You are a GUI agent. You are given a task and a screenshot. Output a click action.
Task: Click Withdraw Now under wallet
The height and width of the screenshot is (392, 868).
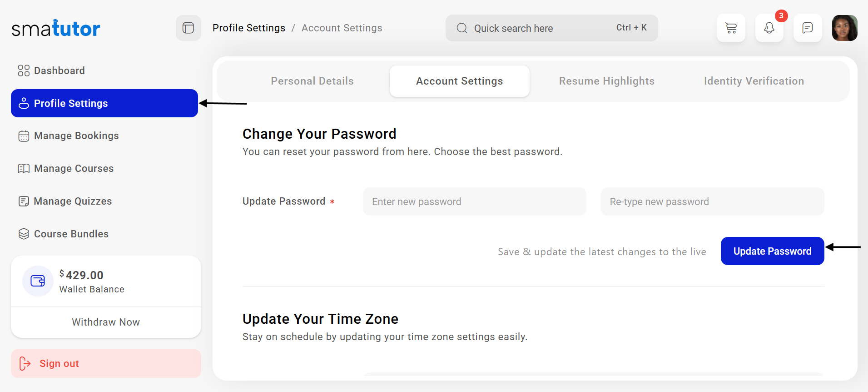click(x=106, y=322)
